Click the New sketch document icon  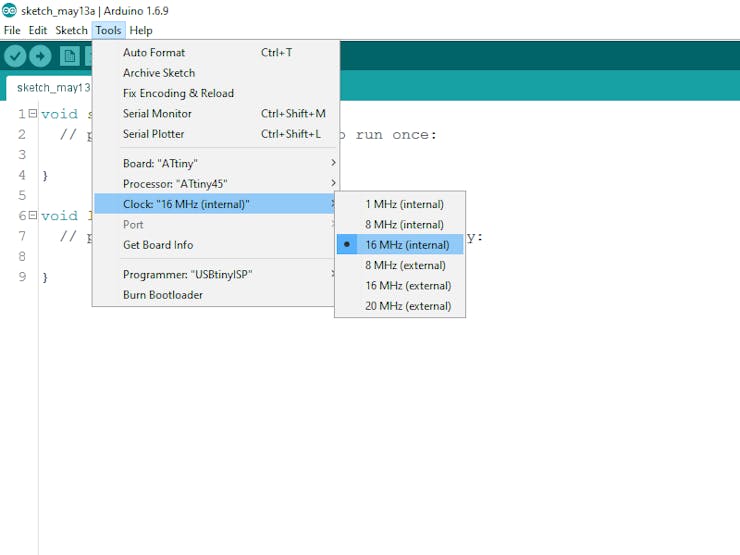coord(69,57)
